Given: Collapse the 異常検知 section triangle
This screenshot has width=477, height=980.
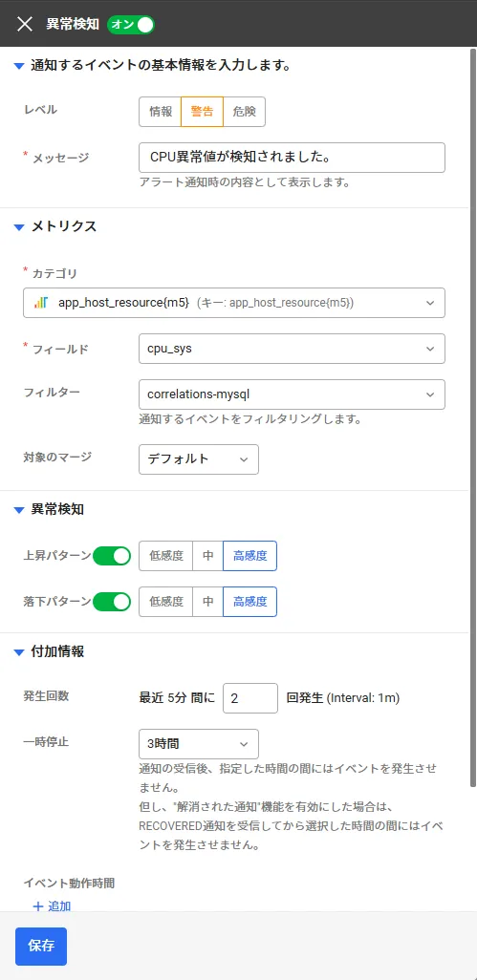Looking at the screenshot, I should [19, 510].
